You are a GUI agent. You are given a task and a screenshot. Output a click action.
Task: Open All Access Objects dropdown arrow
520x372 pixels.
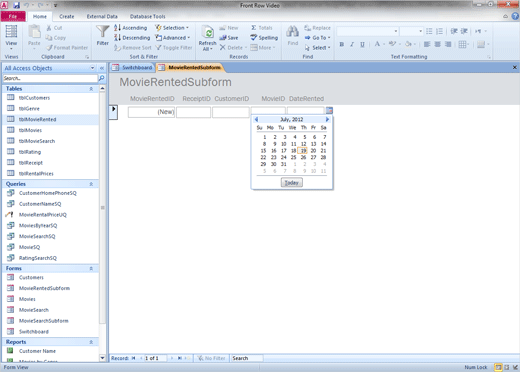[92, 68]
